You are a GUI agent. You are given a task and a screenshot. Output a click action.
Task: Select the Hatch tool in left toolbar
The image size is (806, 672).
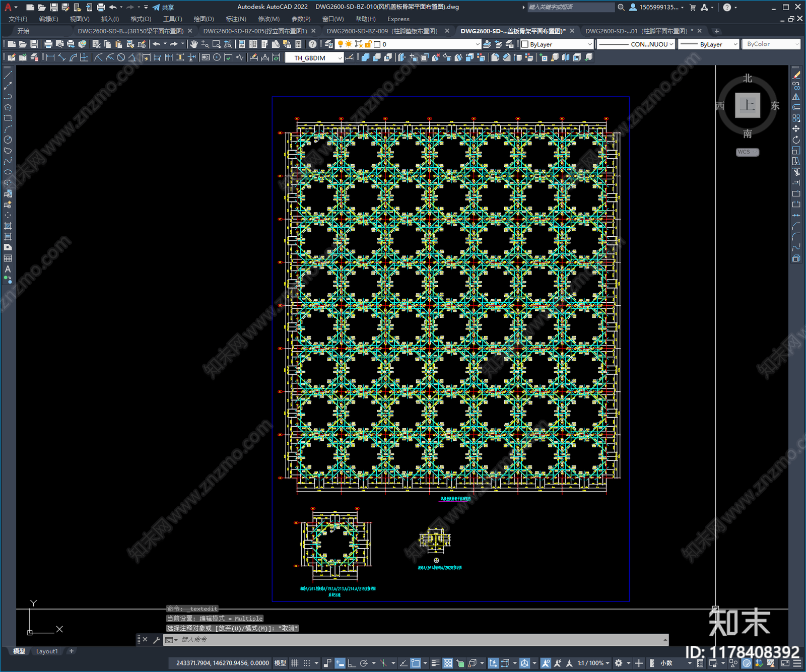(x=8, y=226)
